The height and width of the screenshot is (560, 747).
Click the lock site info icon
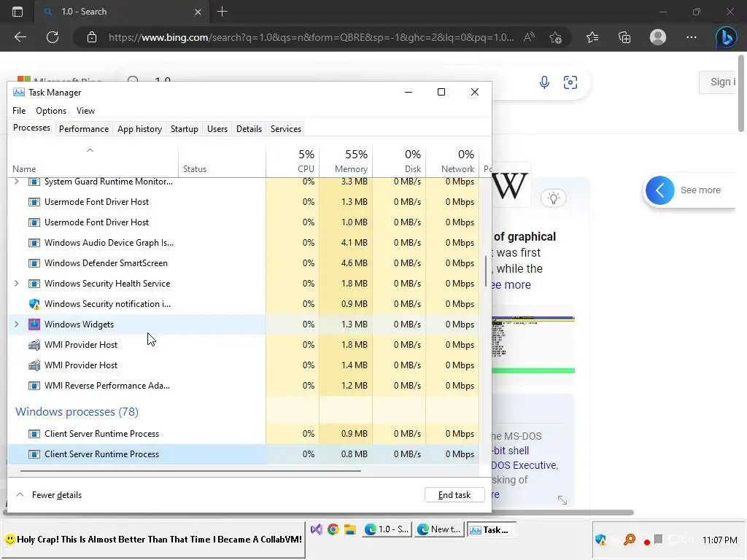click(92, 37)
